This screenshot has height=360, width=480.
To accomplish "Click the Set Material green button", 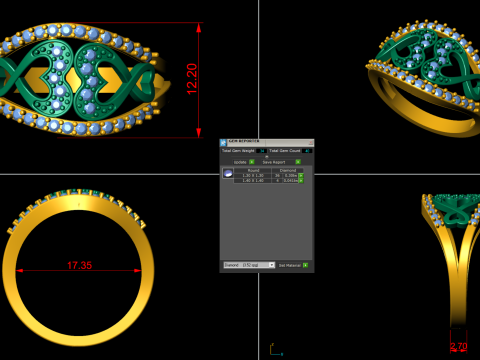I will tap(305, 265).
